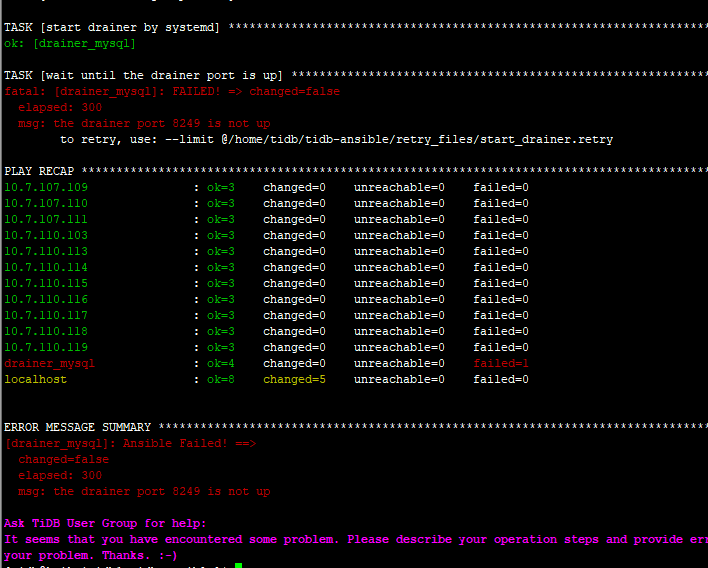708x568 pixels.
Task: Click 'ok=4' in the drainer_mysql row
Action: [x=221, y=364]
